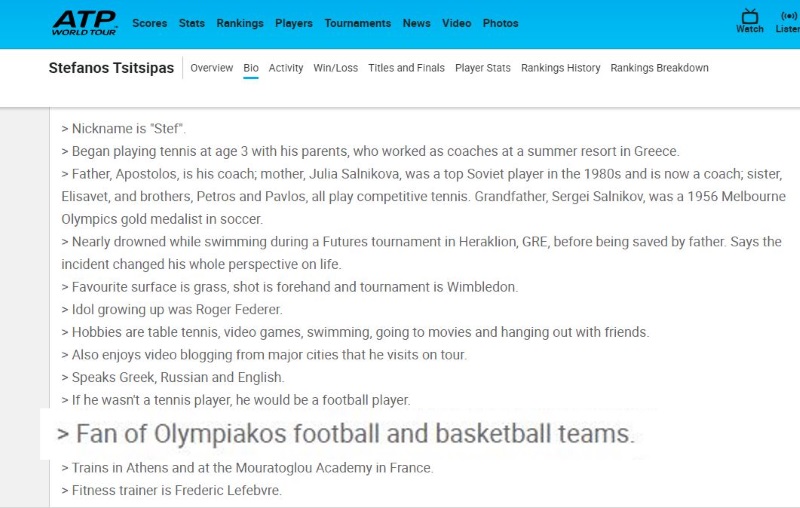Open the Stats menu
This screenshot has width=800, height=508.
191,23
